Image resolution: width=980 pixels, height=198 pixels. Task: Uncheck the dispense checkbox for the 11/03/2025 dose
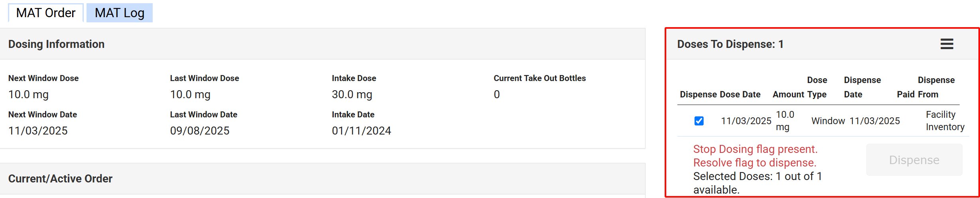pyautogui.click(x=699, y=121)
